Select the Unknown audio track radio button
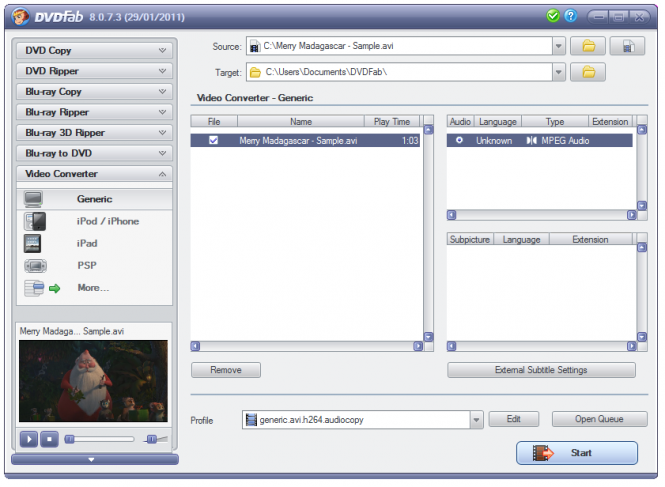Screen dimensions: 665x487 pyautogui.click(x=459, y=140)
